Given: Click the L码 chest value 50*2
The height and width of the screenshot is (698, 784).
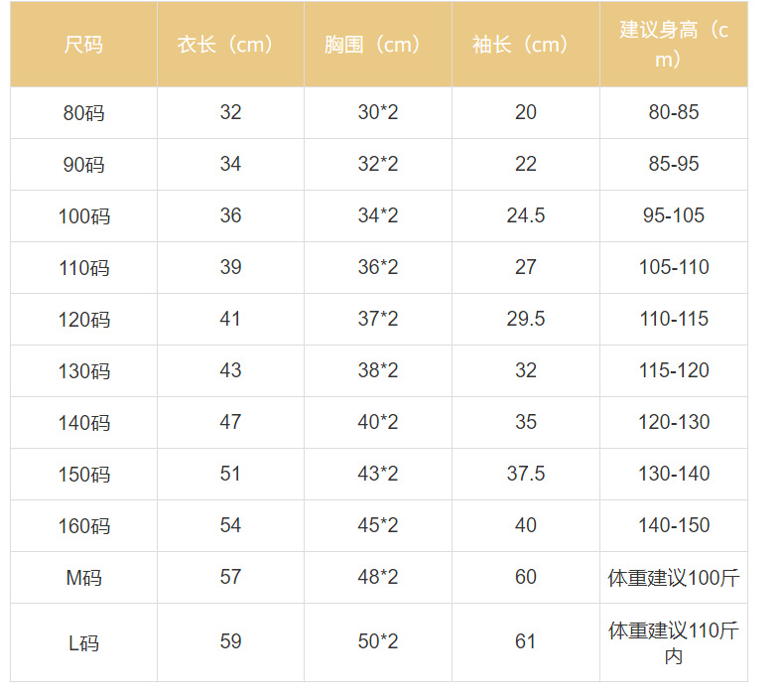Looking at the screenshot, I should click(377, 641).
